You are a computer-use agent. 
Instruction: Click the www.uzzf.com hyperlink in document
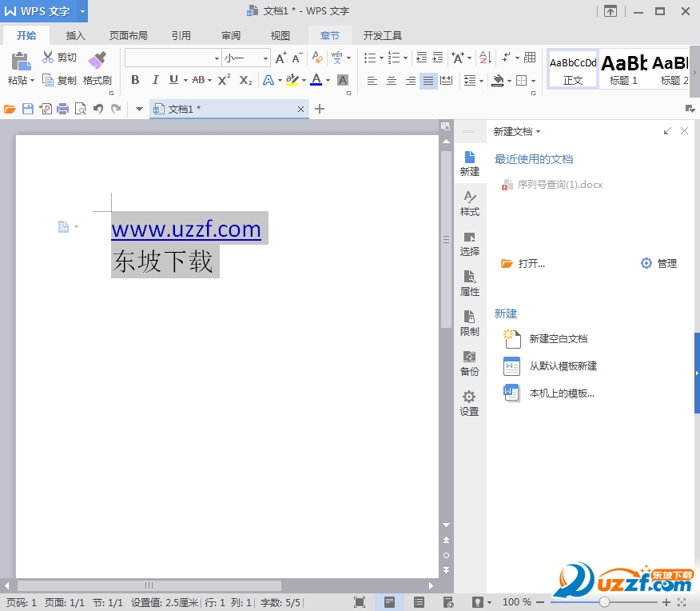(185, 230)
